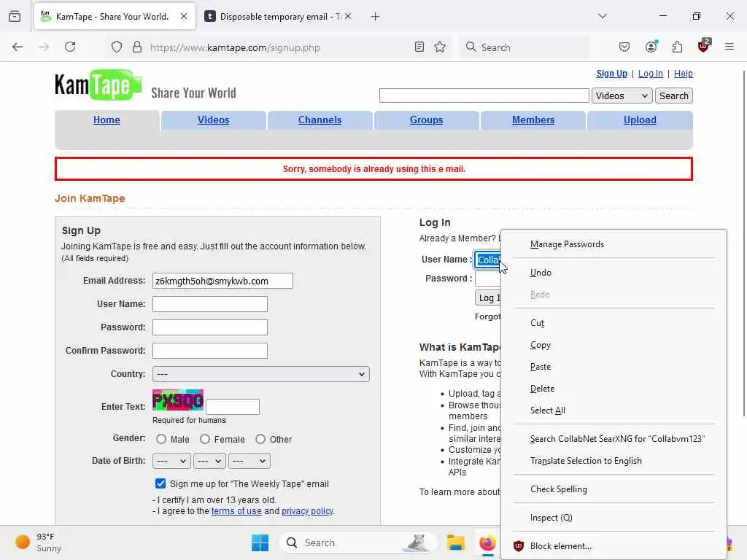Screen dimensions: 747x560
Task: Open the Videos navigation tab
Action: [214, 120]
